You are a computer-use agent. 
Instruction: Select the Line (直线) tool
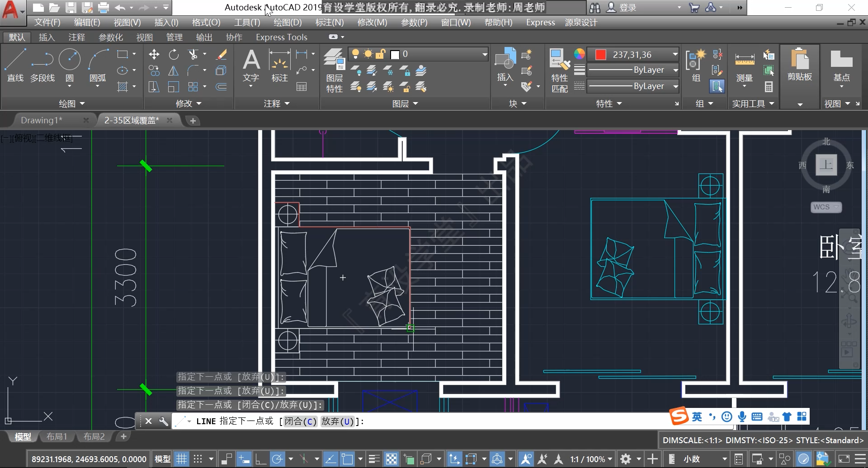click(15, 66)
